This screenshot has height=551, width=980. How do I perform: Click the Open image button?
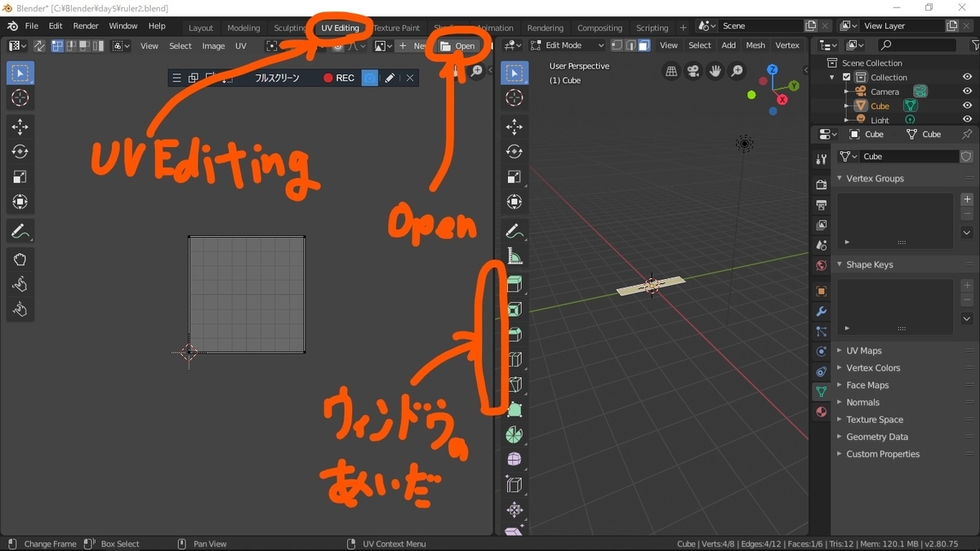pos(457,46)
